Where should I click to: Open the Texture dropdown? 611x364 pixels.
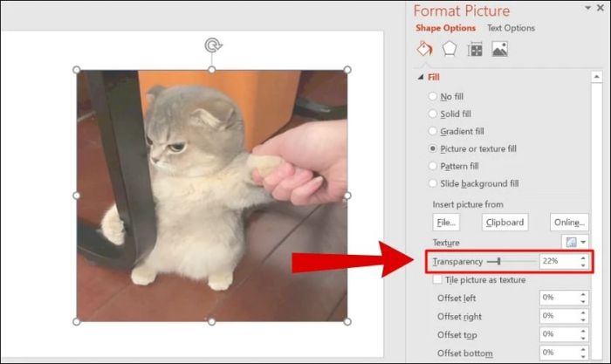click(575, 242)
